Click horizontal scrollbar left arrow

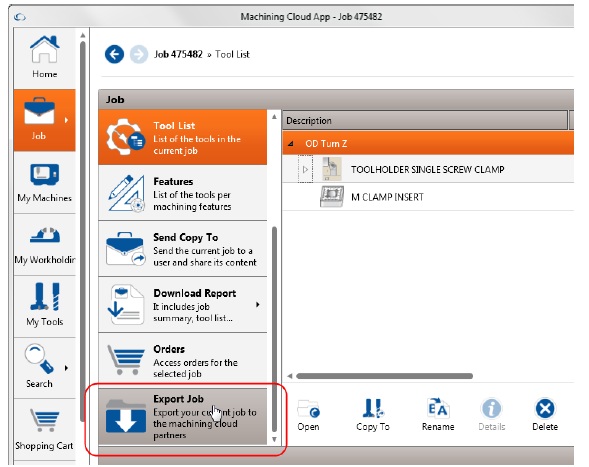(290, 376)
